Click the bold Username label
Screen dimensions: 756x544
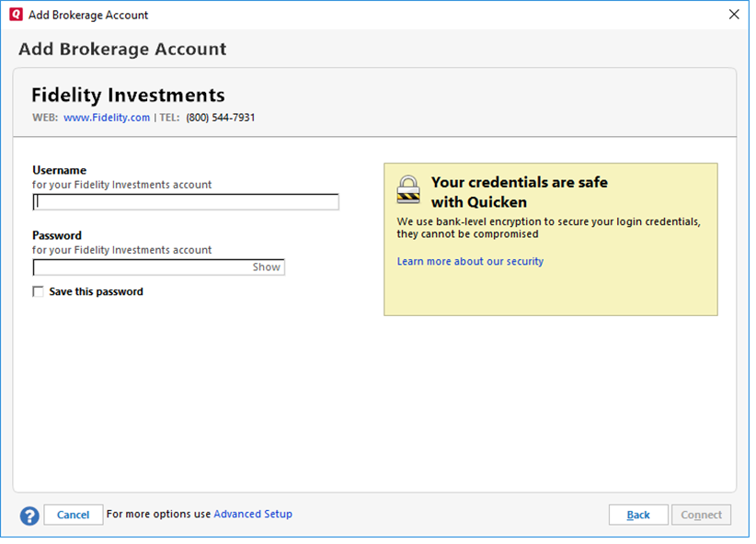(x=59, y=170)
